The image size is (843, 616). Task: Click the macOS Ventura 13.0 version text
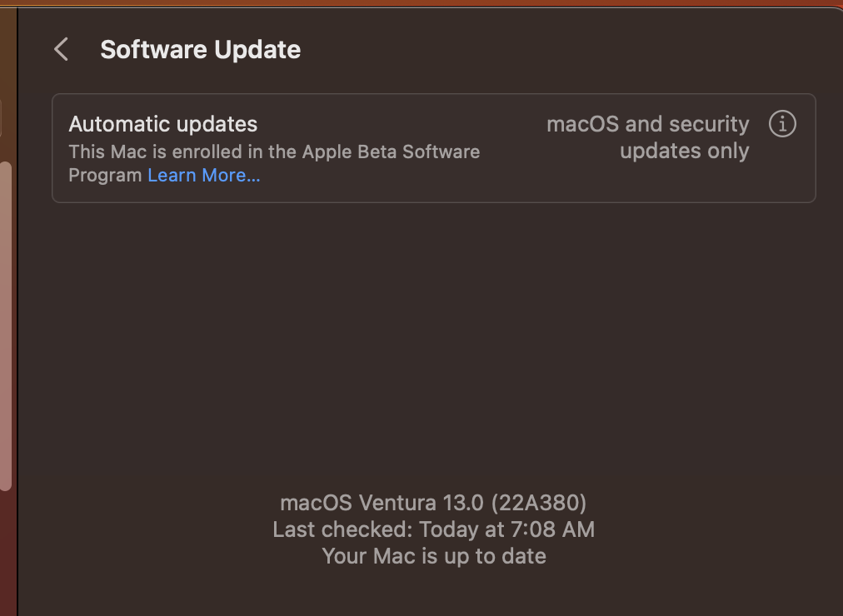(x=382, y=503)
